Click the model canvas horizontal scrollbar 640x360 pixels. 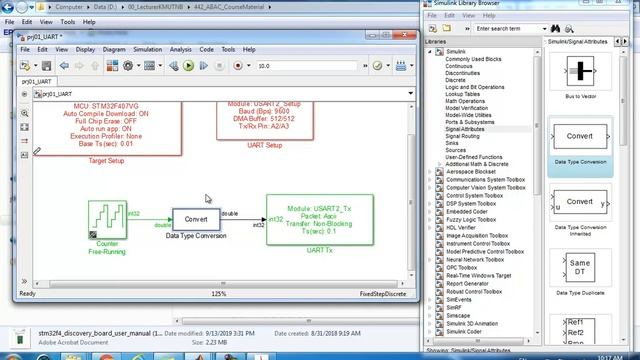[x=223, y=283]
